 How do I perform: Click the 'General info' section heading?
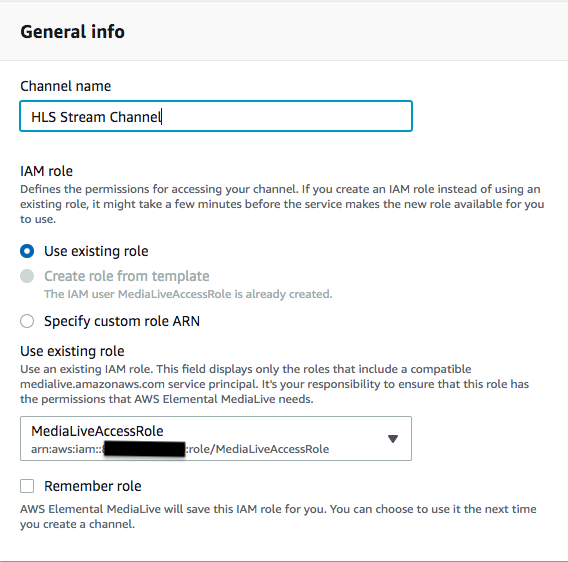tap(72, 32)
